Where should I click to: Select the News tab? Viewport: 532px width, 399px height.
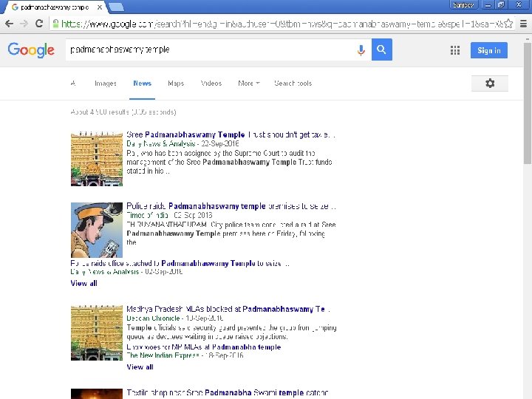[x=142, y=83]
